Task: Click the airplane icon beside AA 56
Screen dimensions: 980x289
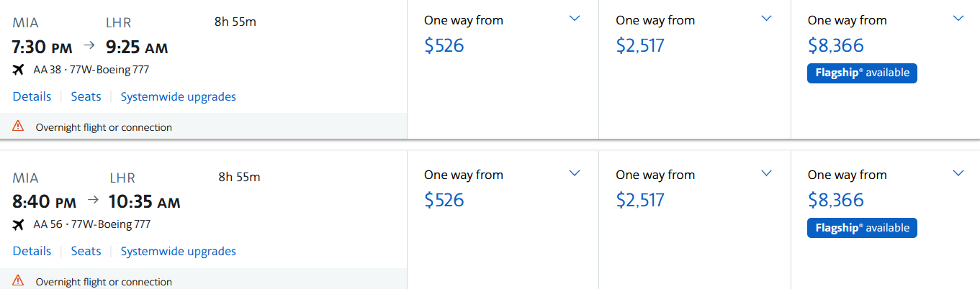Action: point(19,224)
